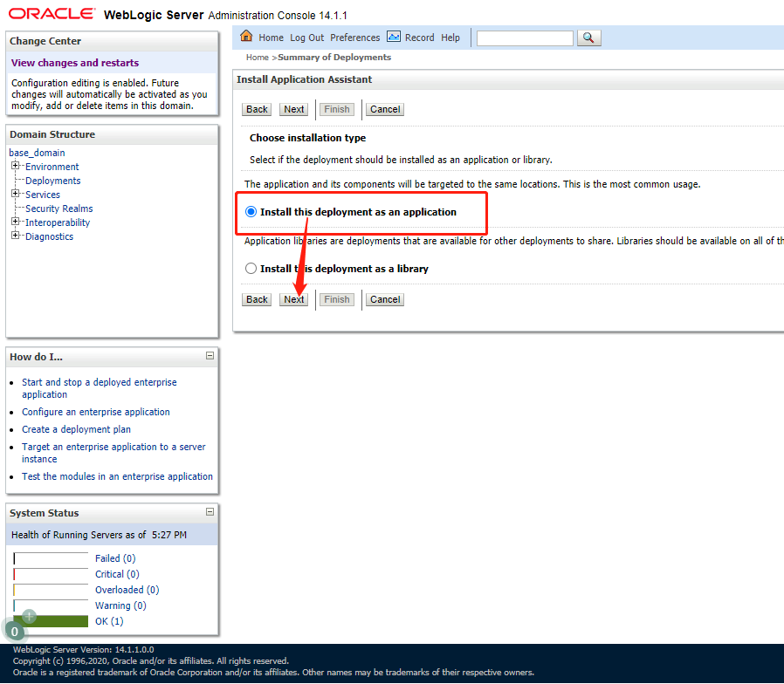This screenshot has width=784, height=684.
Task: Click the Next button
Action: (x=293, y=299)
